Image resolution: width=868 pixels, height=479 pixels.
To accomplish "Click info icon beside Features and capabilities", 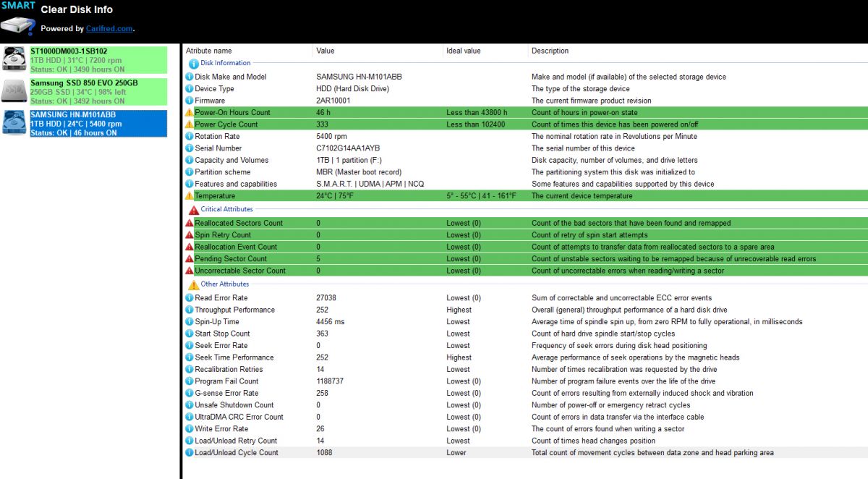I will 190,185.
